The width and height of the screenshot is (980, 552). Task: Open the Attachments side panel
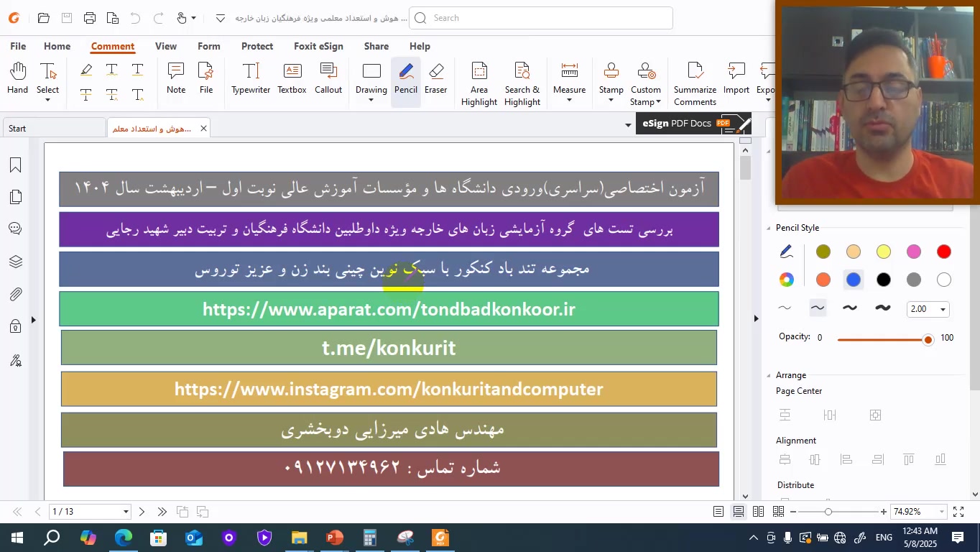click(x=15, y=294)
